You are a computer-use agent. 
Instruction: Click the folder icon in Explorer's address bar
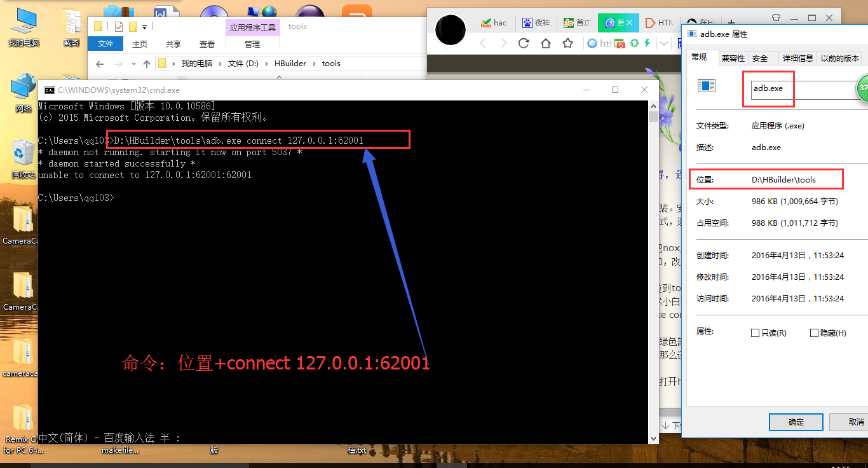[x=162, y=63]
